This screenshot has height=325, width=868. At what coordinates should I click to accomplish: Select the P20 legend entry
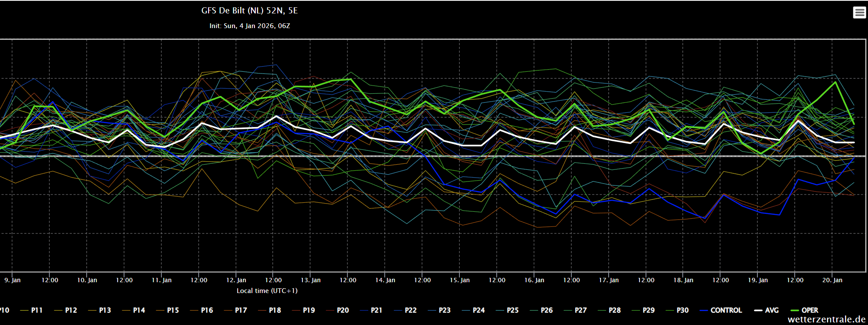tap(337, 310)
